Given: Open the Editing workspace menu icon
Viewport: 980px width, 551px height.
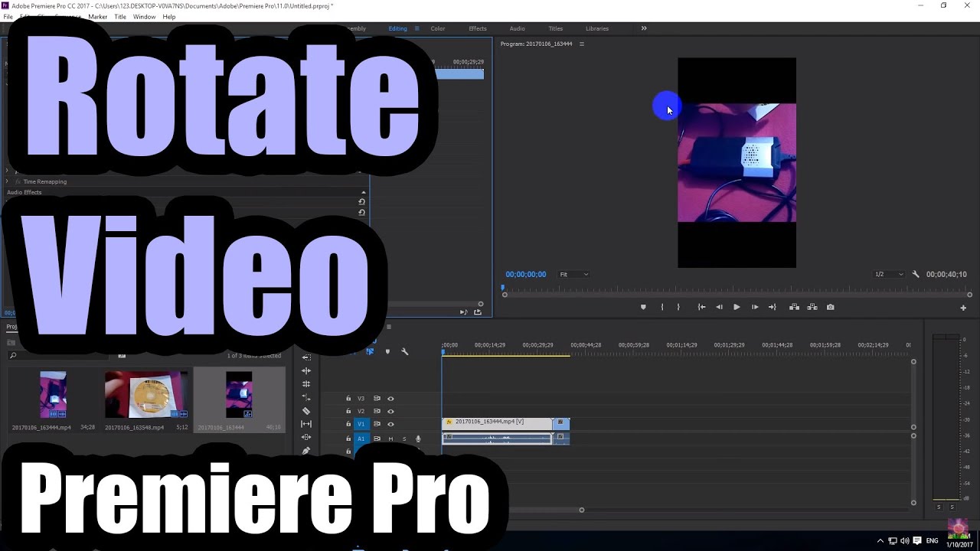Looking at the screenshot, I should (417, 28).
